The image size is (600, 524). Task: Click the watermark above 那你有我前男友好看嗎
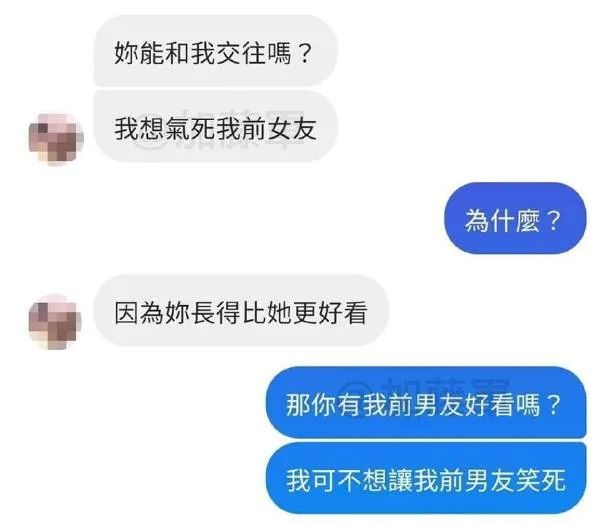tap(427, 386)
